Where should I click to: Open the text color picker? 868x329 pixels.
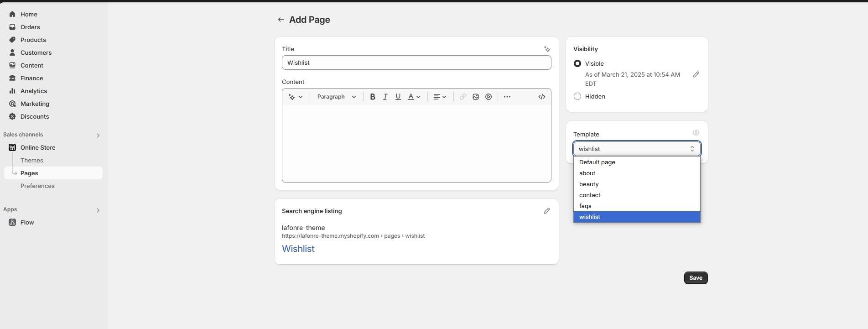coord(414,97)
